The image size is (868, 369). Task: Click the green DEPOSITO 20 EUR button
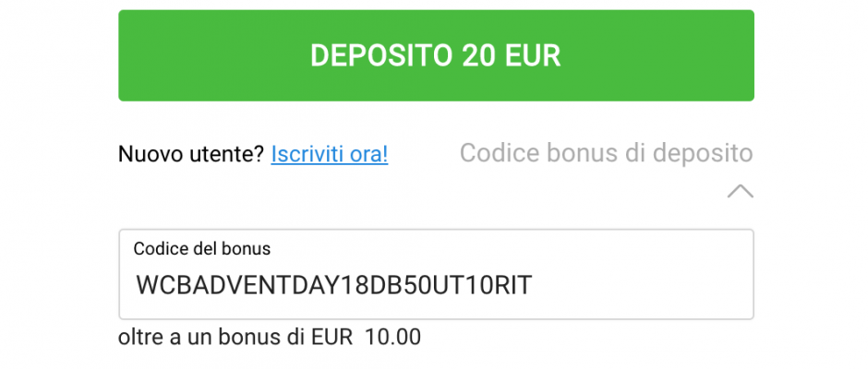436,55
